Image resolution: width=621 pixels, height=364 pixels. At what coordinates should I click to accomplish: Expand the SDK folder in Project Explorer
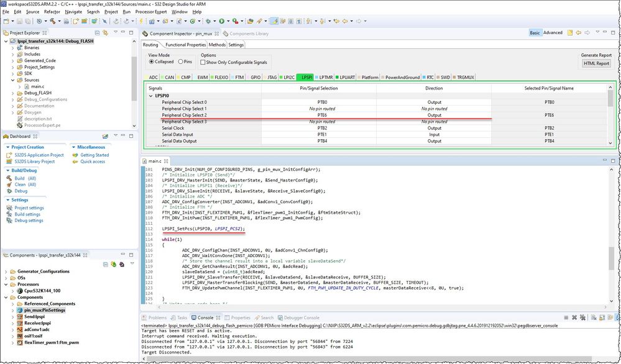tap(12, 73)
